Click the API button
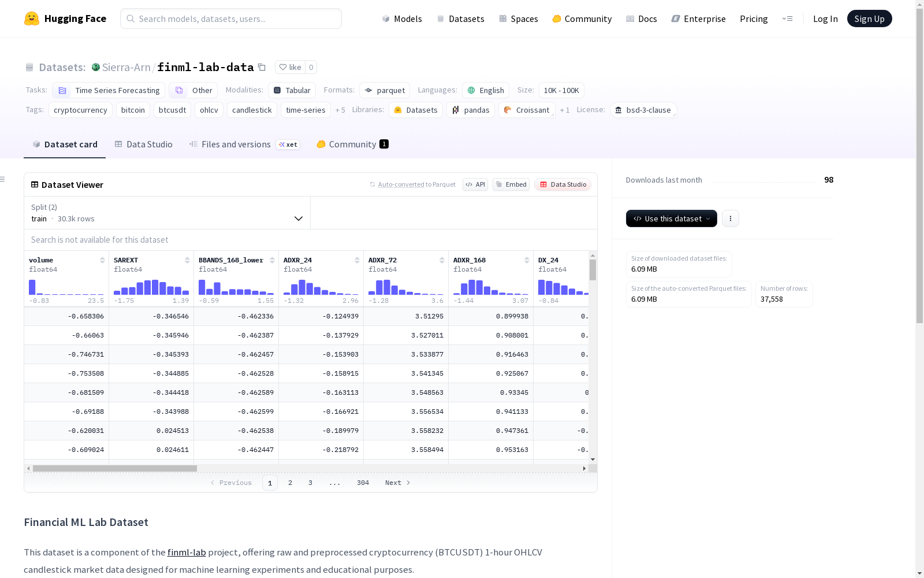Viewport: 924px width, 578px height. pyautogui.click(x=475, y=184)
